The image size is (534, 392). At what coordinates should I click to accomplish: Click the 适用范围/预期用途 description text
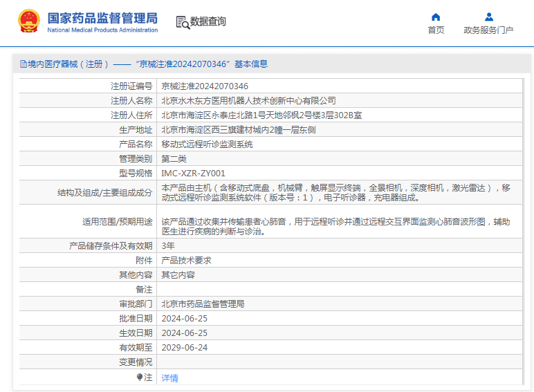[x=335, y=227]
